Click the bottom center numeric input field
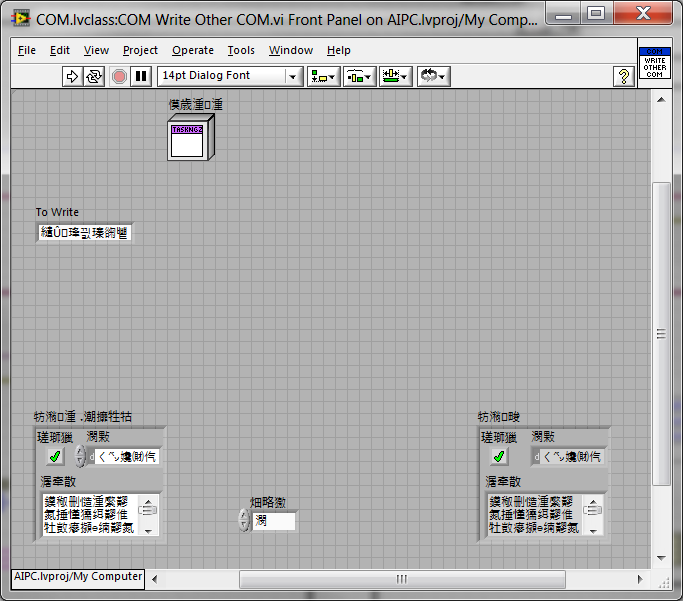The height and width of the screenshot is (601, 683). pyautogui.click(x=274, y=521)
